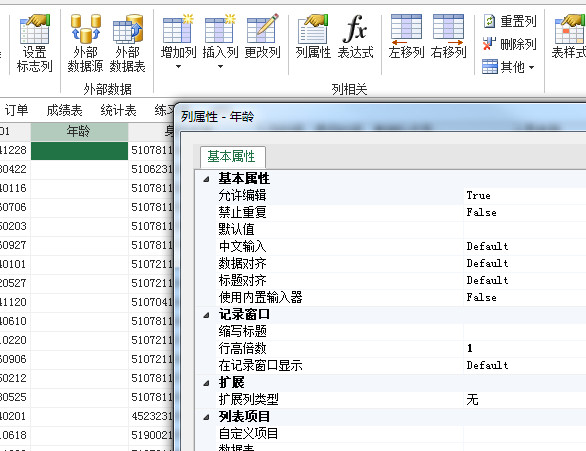The height and width of the screenshot is (451, 586).
Task: Open the 其他 dropdown menu
Action: pyautogui.click(x=508, y=67)
